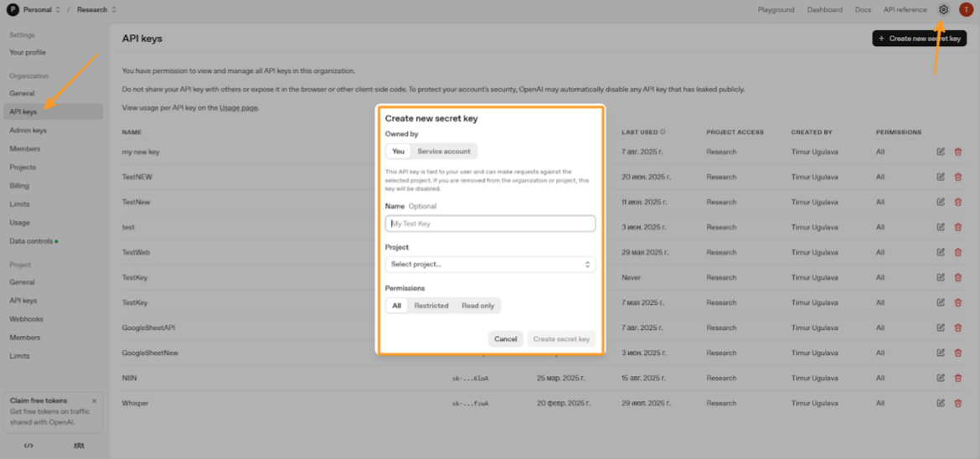980x459 pixels.
Task: Edit the 'test' key
Action: click(941, 227)
